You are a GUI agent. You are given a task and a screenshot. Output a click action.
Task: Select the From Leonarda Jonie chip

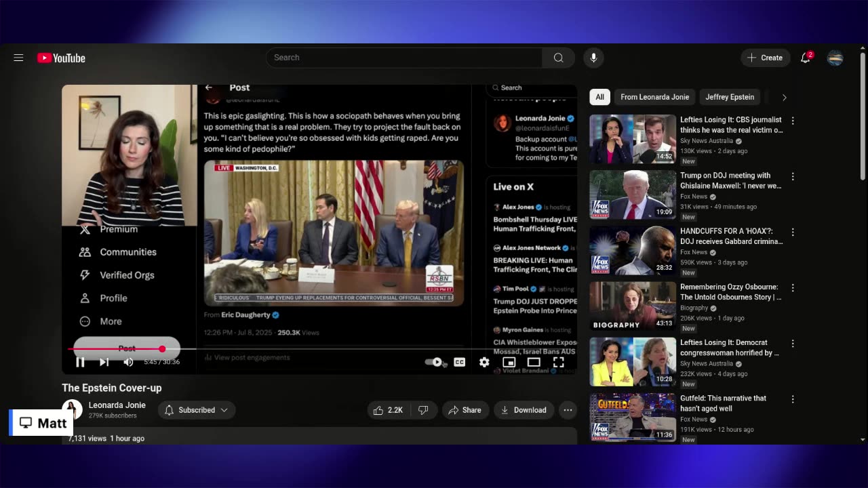pyautogui.click(x=654, y=97)
